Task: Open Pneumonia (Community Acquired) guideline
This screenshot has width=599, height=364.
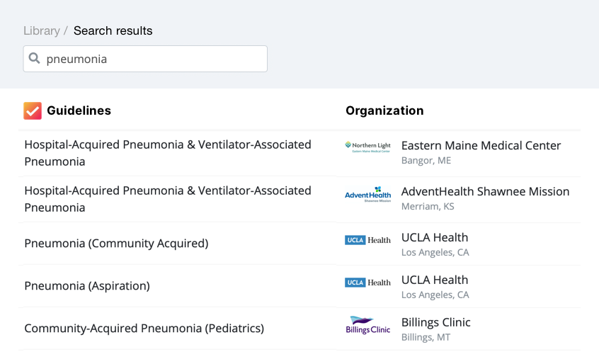Action: coord(116,244)
